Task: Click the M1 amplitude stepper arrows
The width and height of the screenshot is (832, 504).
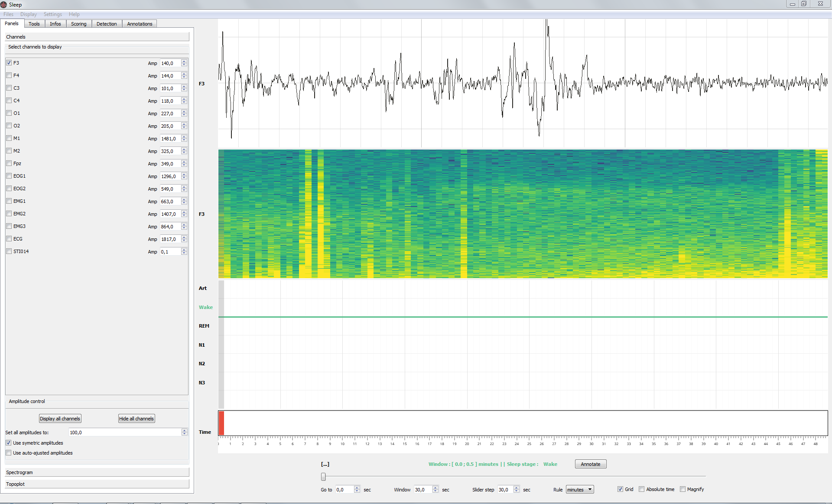Action: point(184,139)
